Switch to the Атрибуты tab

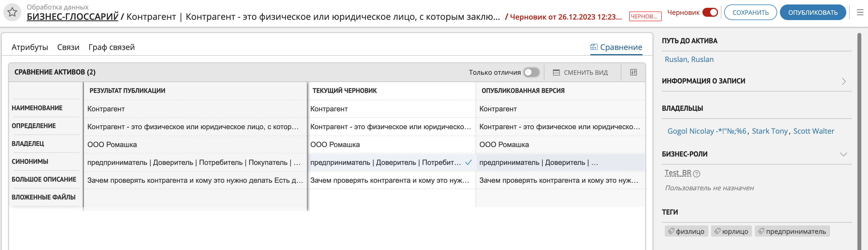30,47
